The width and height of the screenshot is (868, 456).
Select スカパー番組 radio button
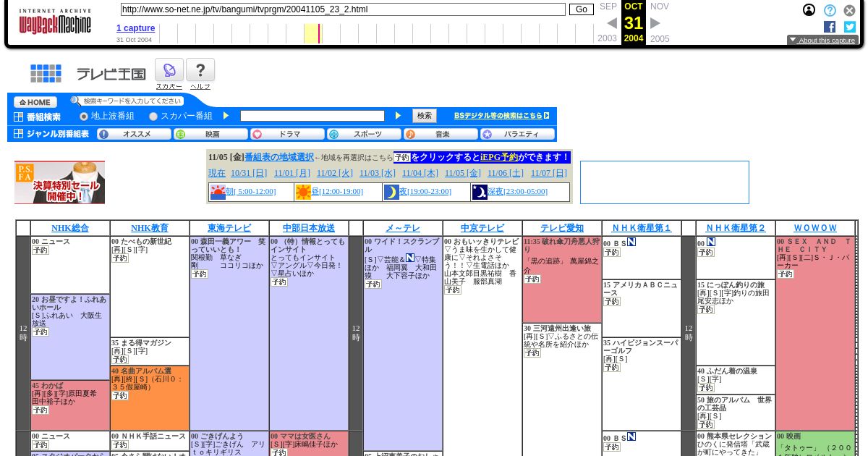coord(153,116)
